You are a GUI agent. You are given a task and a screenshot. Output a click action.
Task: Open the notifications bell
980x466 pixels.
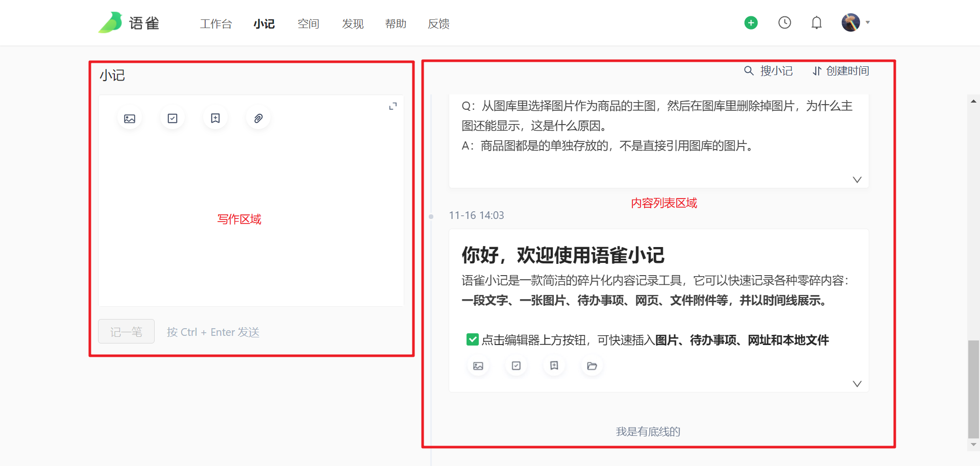click(817, 22)
